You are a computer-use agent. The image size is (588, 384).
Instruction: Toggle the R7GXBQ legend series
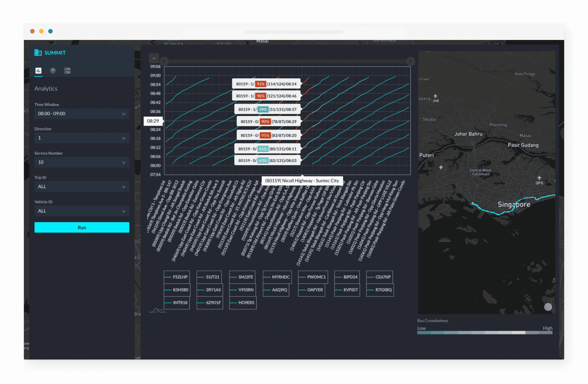point(380,290)
